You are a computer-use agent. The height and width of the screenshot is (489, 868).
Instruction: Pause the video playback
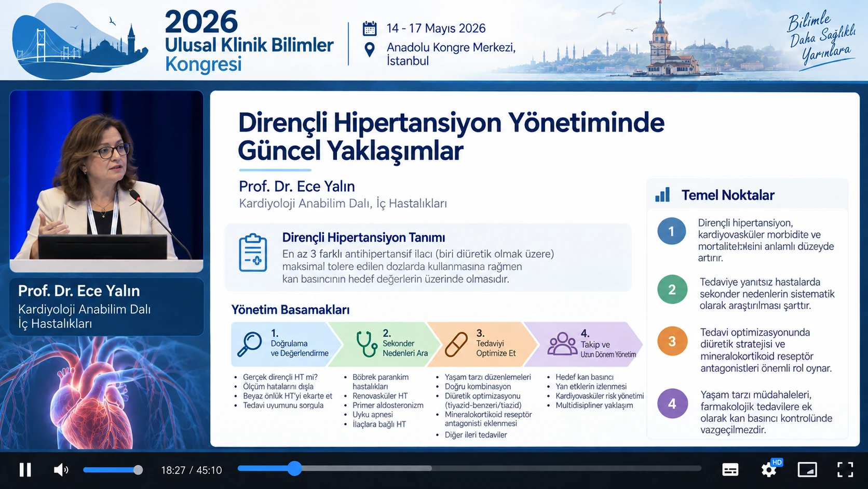[25, 470]
